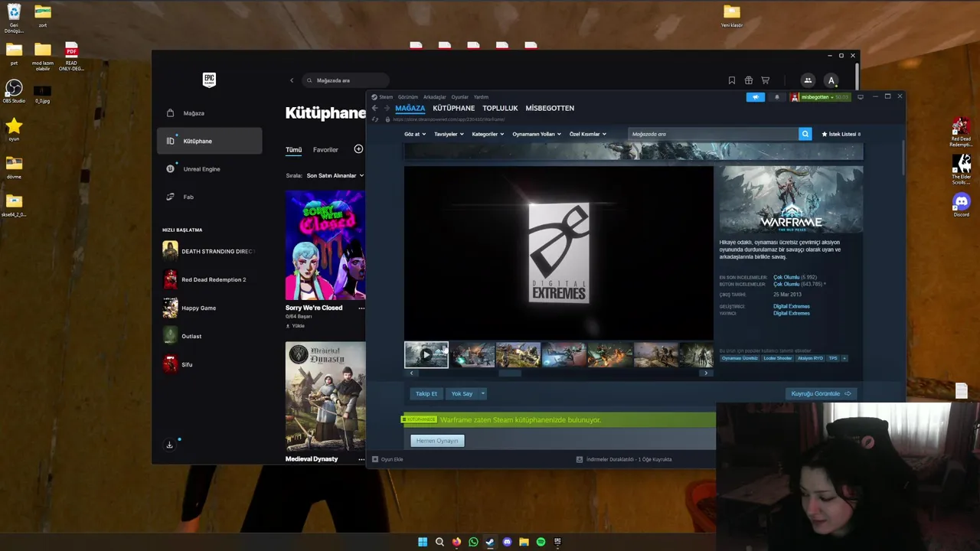
Task: Open the Digital Extremes developer link
Action: coord(791,306)
